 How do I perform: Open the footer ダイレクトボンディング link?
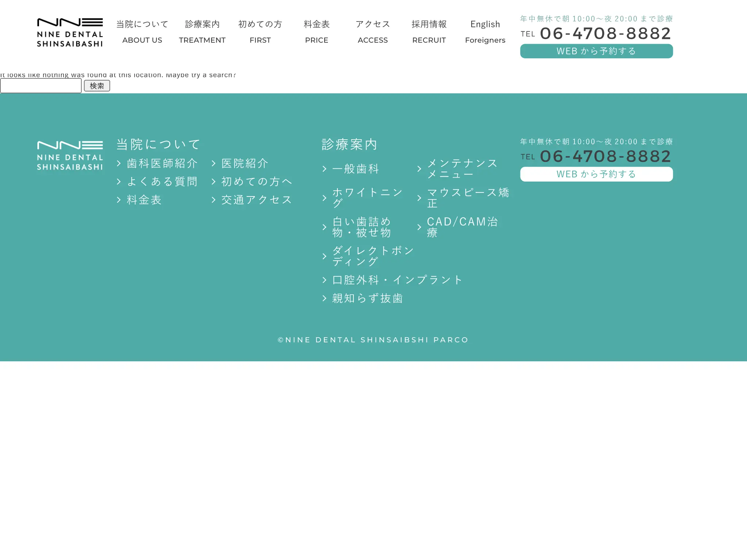coord(373,256)
